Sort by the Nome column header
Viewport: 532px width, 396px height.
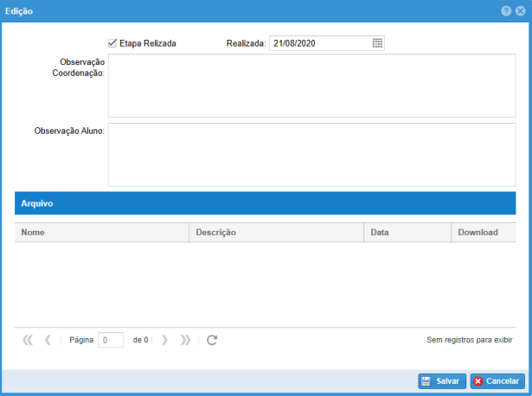tap(101, 233)
